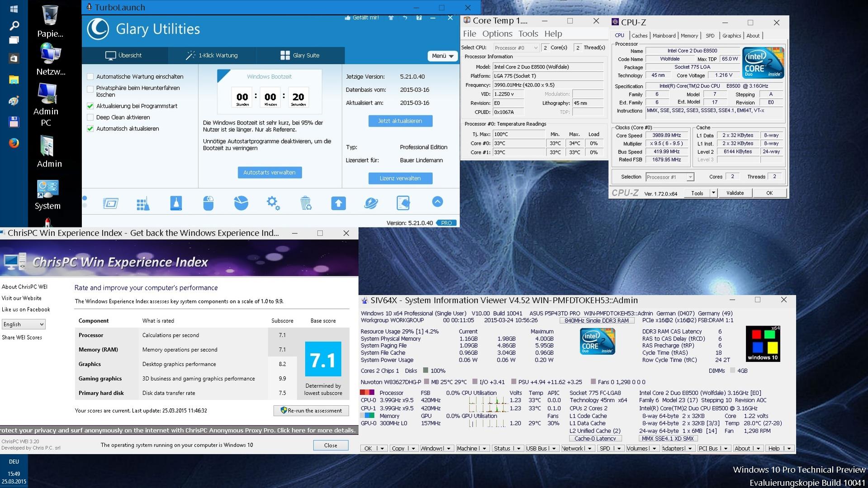
Task: Open Core Temp Tools menu
Action: point(528,34)
